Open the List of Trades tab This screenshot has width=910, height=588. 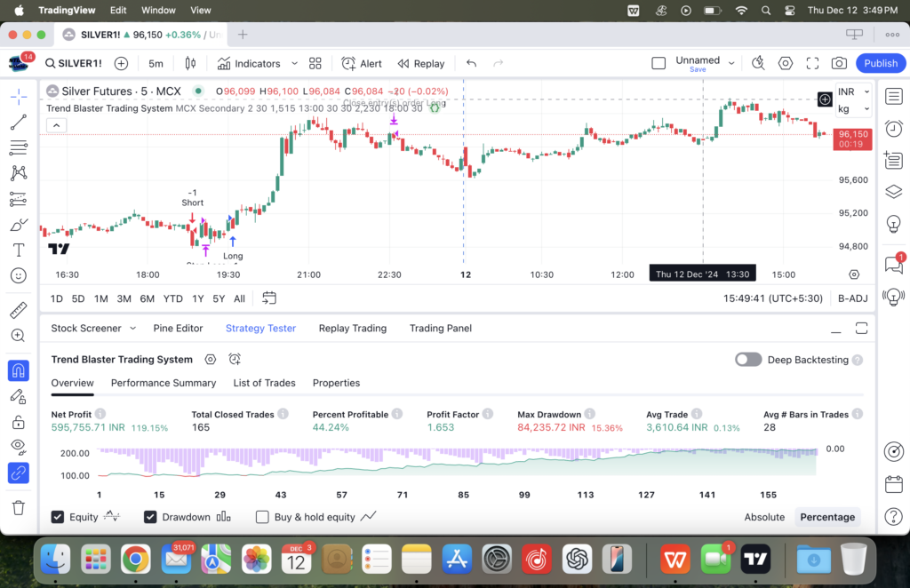264,383
